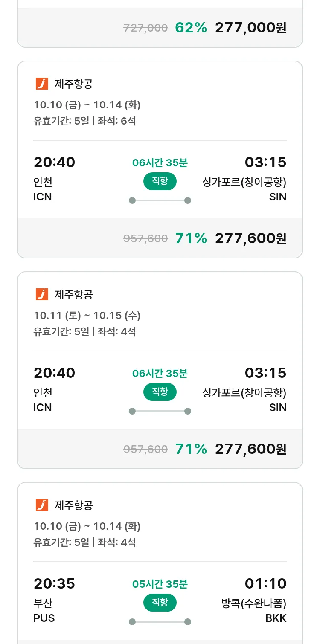Tap 직항 badge on Busan to Bangkok flight
Viewport: 320px width, 644px height.
pos(160,603)
